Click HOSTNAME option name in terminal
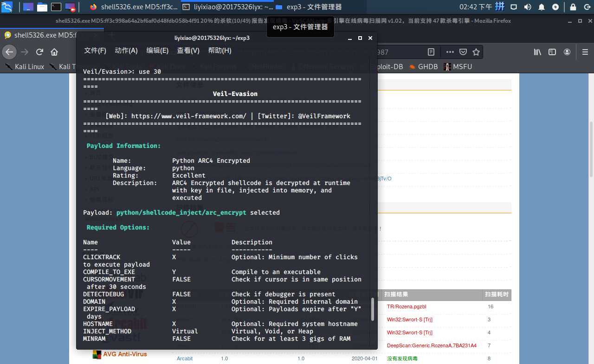 (x=98, y=324)
